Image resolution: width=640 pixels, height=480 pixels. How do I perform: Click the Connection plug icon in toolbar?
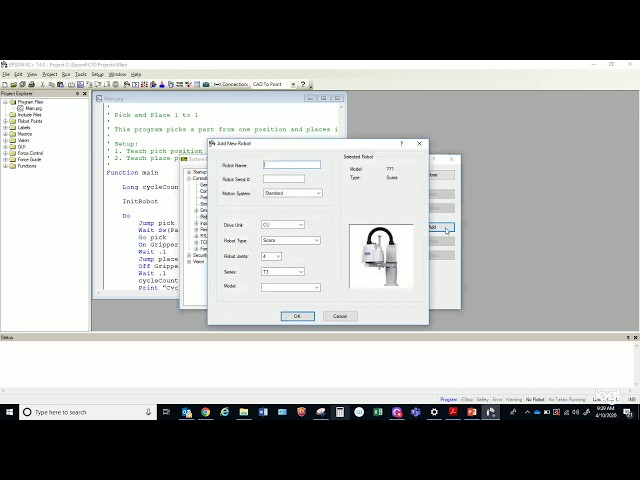217,84
